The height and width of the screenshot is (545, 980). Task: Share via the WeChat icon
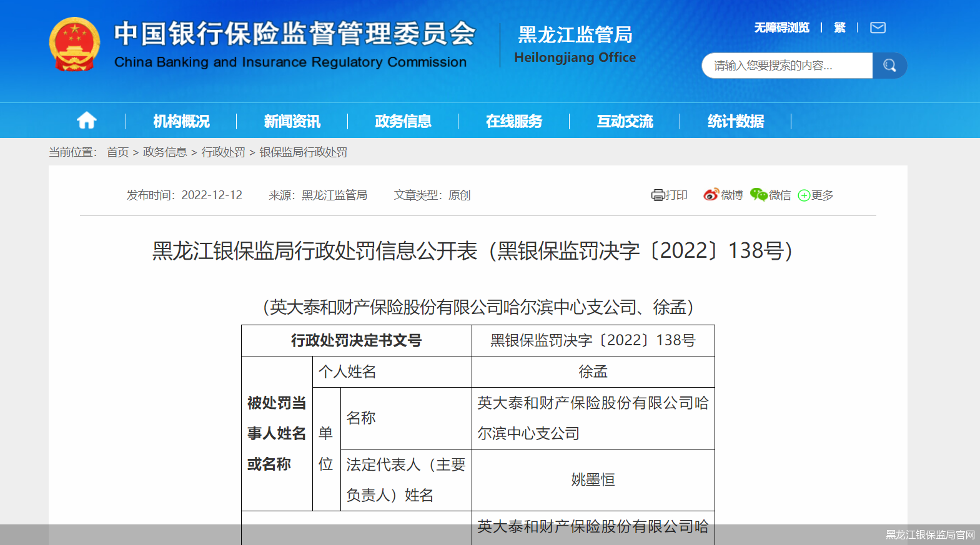coord(758,195)
